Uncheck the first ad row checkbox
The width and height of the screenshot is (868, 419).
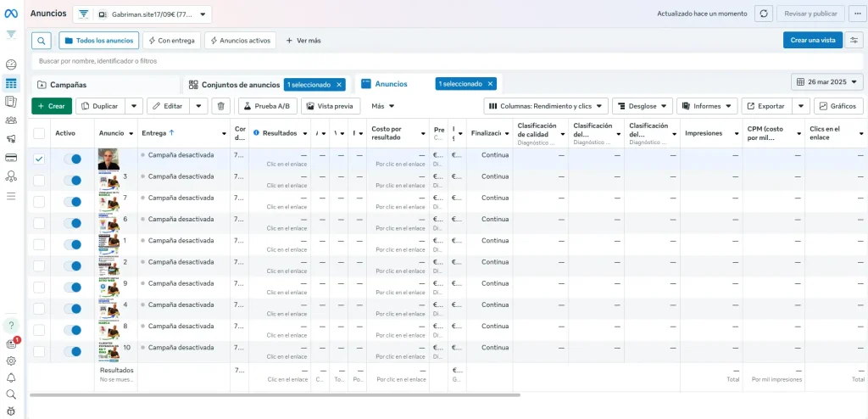(x=39, y=159)
